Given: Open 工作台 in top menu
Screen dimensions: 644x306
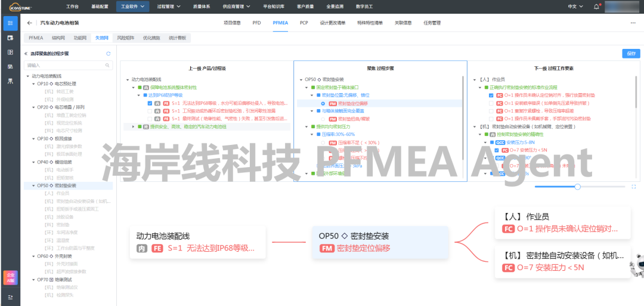Looking at the screenshot, I should tap(72, 7).
